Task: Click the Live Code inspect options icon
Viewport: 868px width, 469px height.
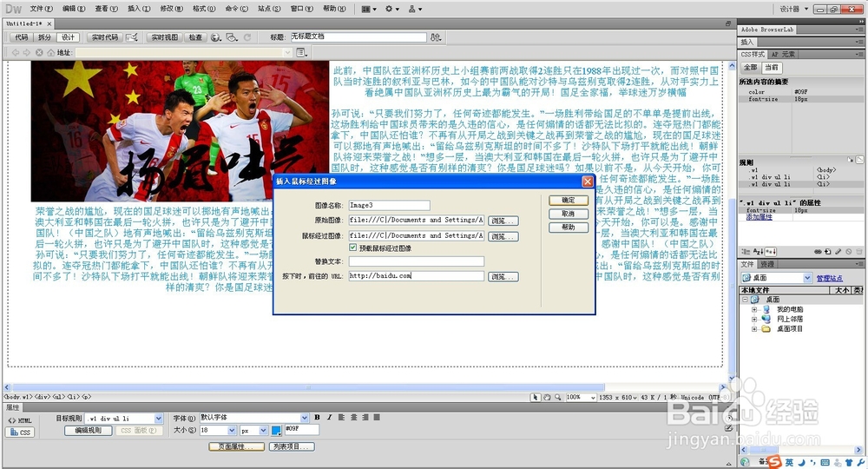Action: [132, 37]
